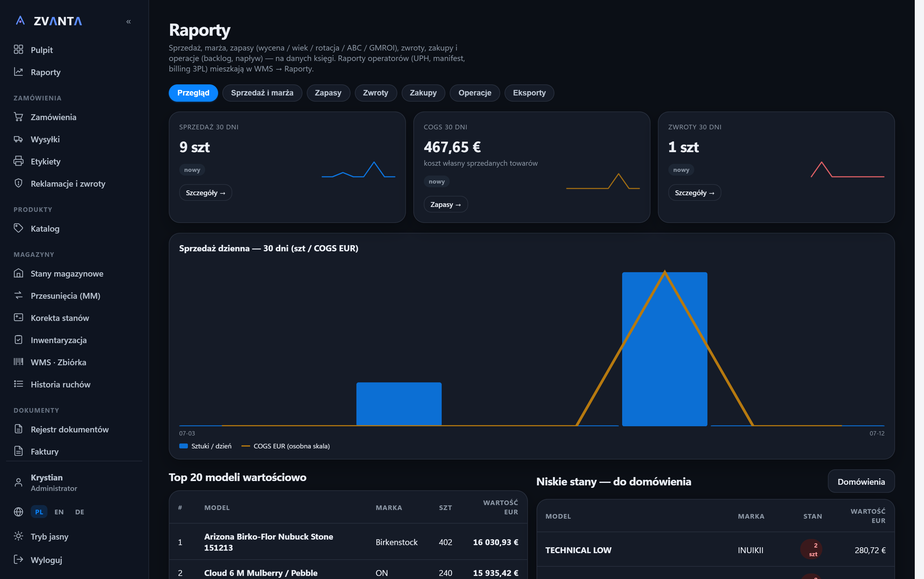Screen dimensions: 924x579
Task: Open Pulpit menu label
Action: 42,50
